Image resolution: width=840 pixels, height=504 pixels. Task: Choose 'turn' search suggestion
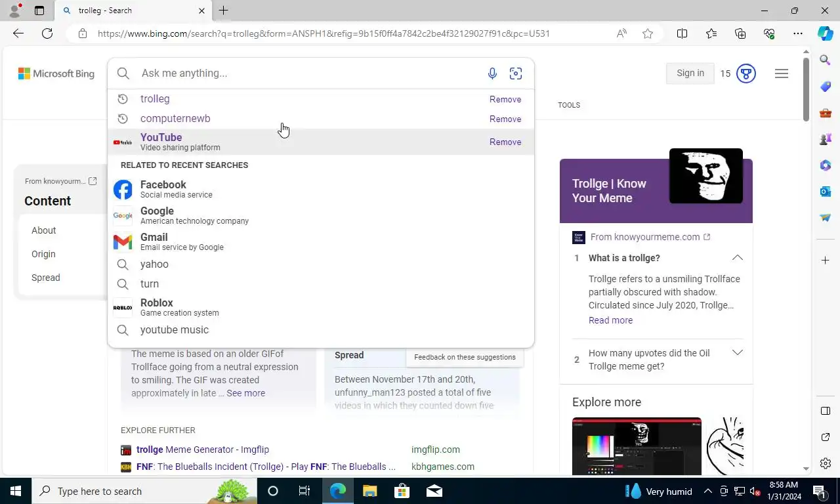click(x=320, y=284)
